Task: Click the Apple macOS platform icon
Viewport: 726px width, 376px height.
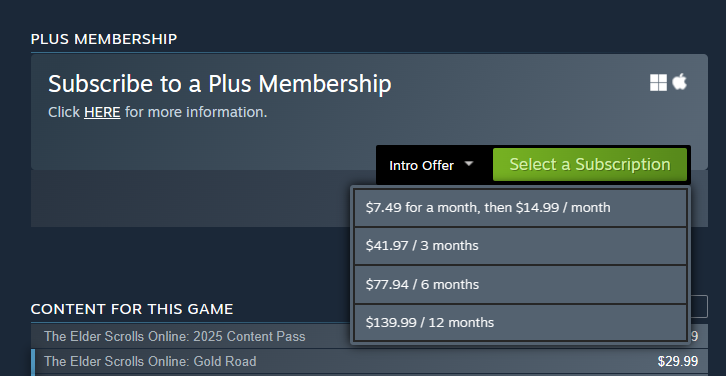Action: 679,82
